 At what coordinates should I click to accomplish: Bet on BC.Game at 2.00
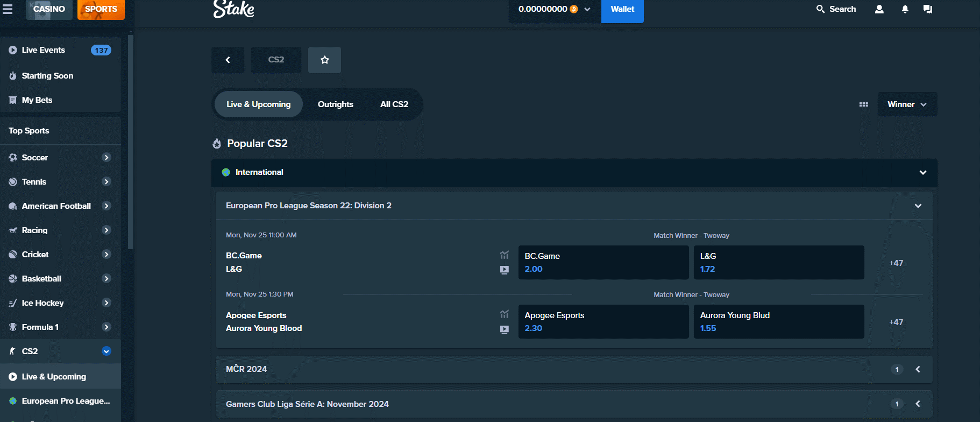pos(603,263)
